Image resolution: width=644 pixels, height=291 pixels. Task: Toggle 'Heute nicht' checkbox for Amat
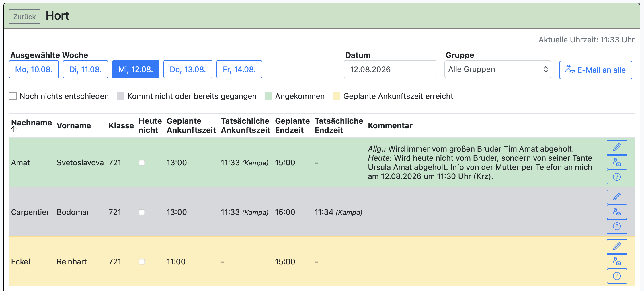(142, 163)
